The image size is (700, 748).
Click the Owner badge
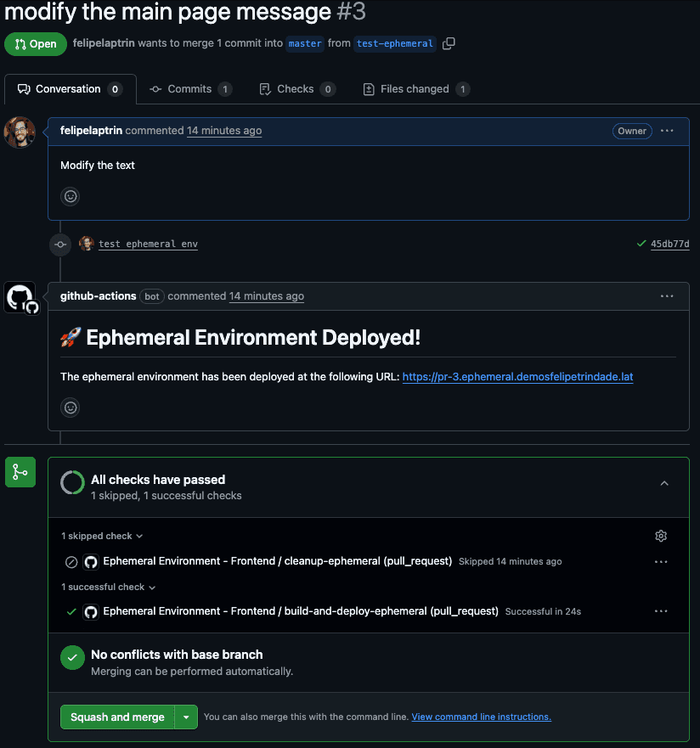(x=632, y=131)
